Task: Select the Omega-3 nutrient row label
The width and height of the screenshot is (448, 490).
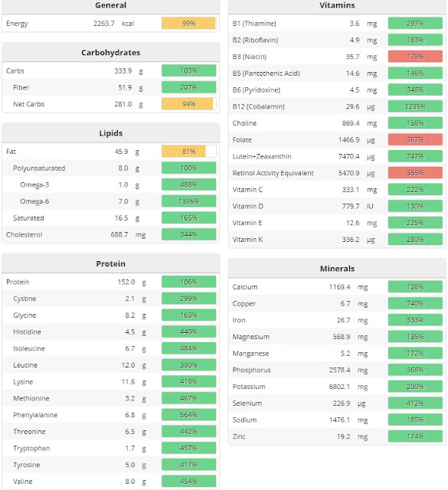Action: 34,185
